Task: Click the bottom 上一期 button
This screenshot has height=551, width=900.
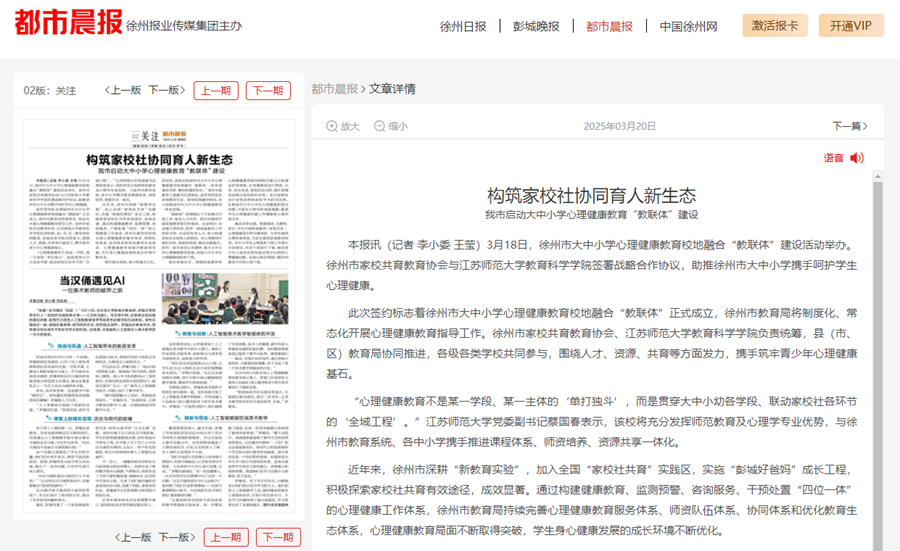Action: [226, 537]
